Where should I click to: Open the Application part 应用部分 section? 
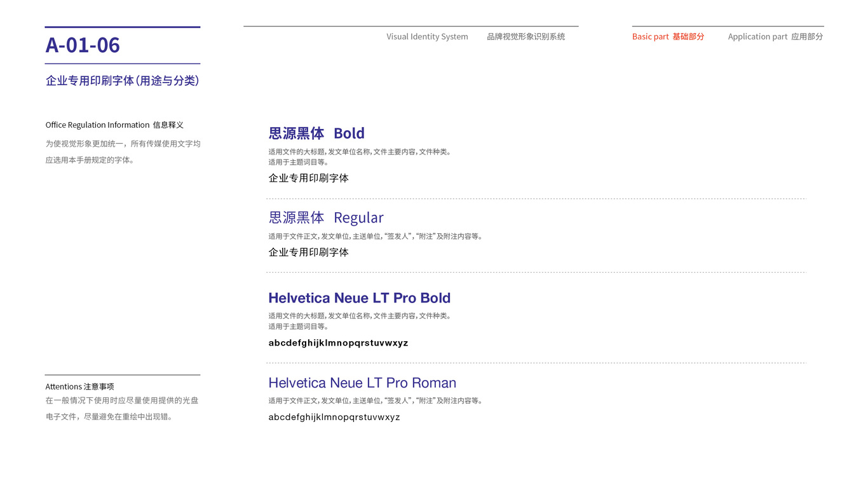tap(775, 37)
